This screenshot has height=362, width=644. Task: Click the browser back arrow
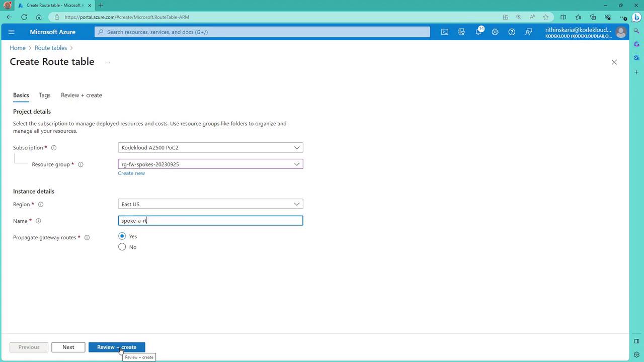[9, 17]
